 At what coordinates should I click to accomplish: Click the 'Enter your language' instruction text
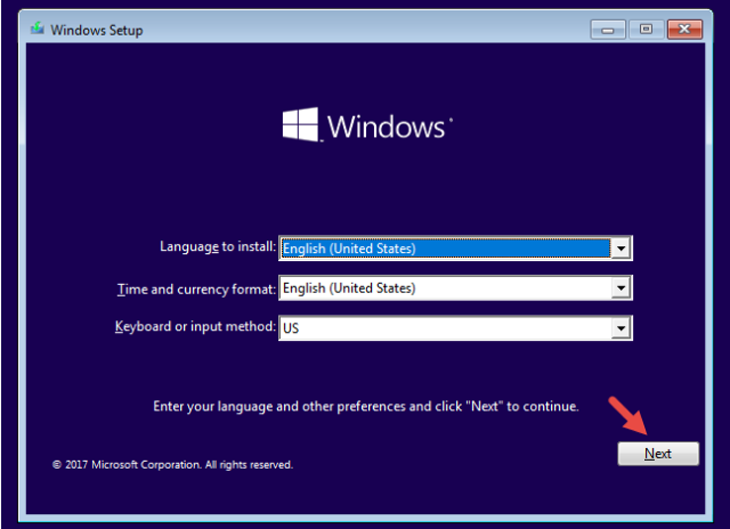366,407
